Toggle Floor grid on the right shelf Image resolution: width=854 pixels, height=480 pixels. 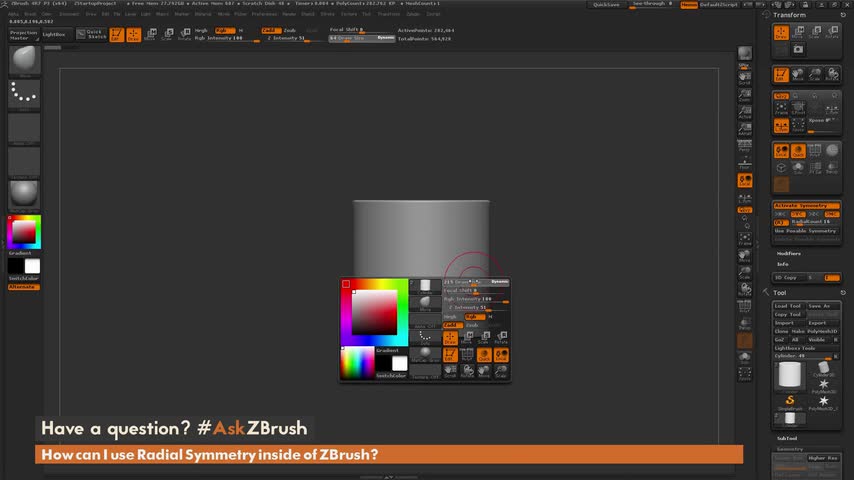[x=745, y=163]
